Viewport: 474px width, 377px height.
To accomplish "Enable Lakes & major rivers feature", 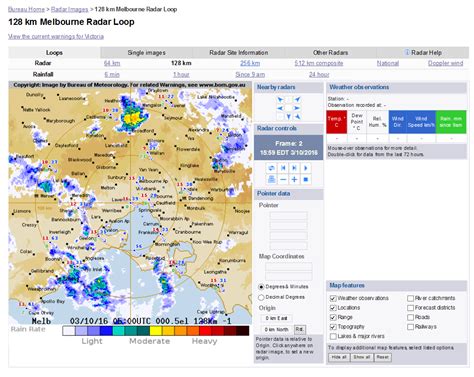I will pyautogui.click(x=333, y=336).
